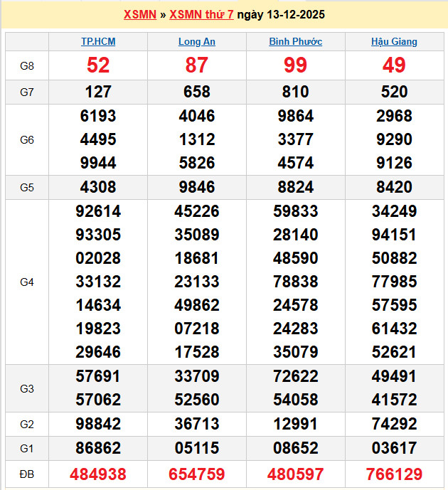This screenshot has width=448, height=490.
Task: Select the G3 row label
Action: click(x=27, y=388)
